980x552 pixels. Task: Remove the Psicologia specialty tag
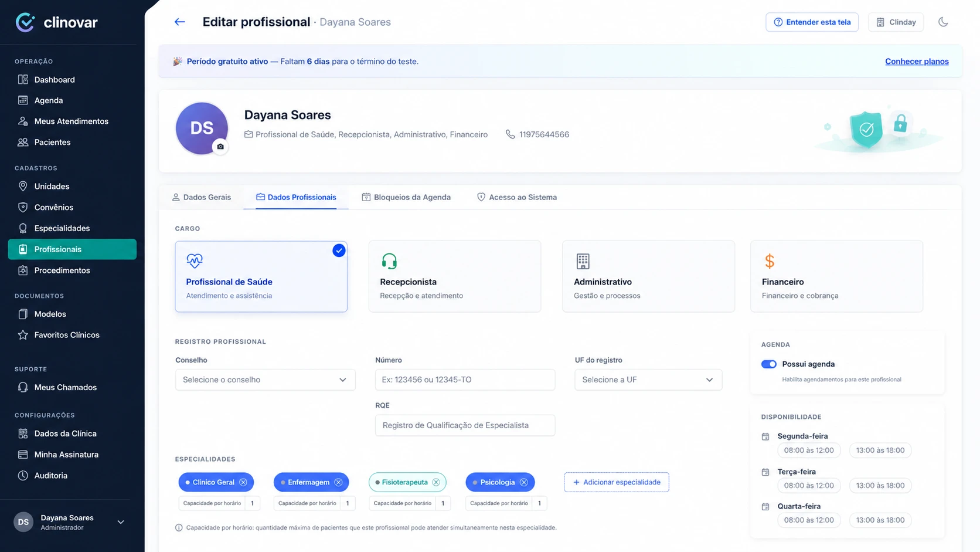524,482
